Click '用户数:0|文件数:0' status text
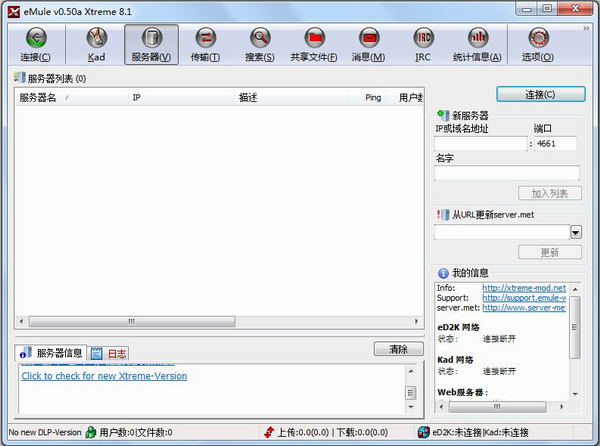This screenshot has height=446, width=600. 136,433
